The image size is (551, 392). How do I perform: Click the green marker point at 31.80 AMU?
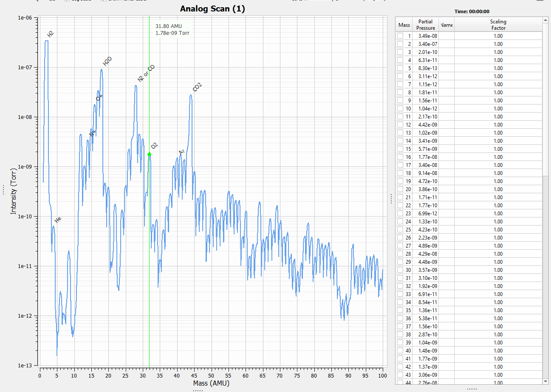coord(149,154)
